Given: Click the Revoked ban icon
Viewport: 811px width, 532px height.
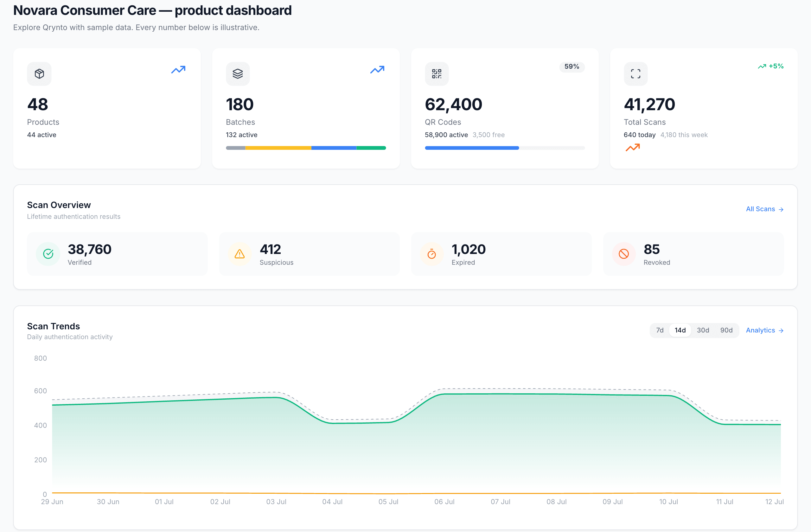Looking at the screenshot, I should tap(623, 254).
